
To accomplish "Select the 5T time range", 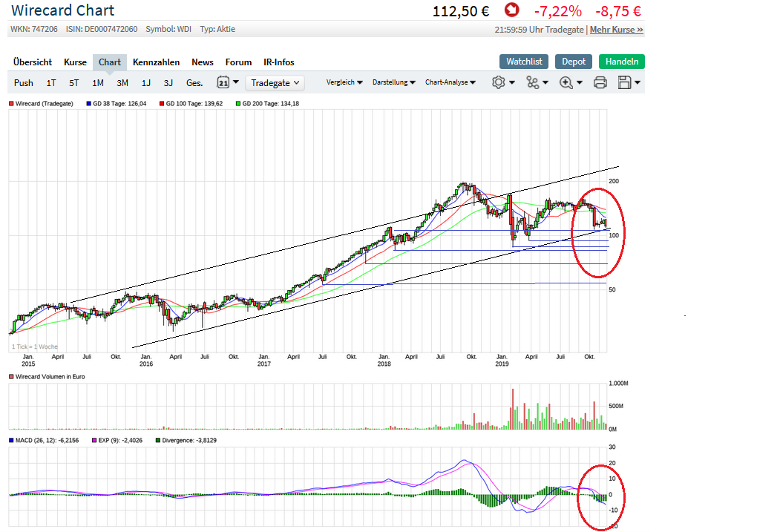I will 74,83.
